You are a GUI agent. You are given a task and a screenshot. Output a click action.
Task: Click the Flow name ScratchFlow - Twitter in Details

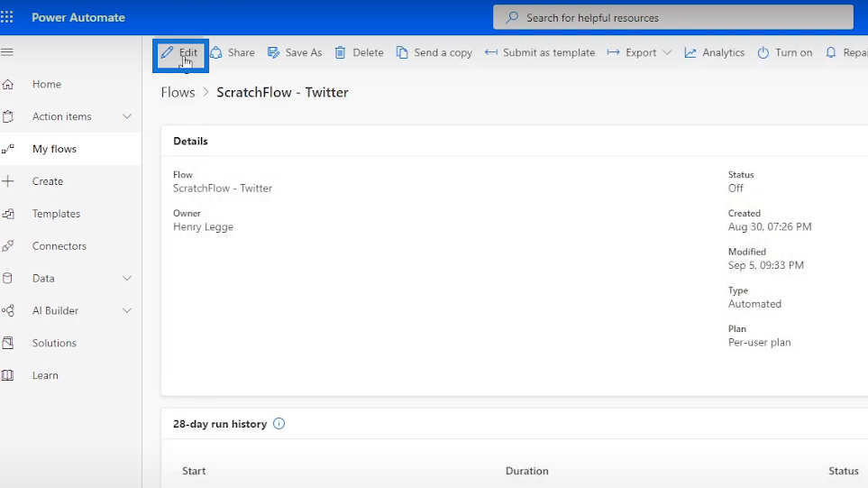click(x=223, y=189)
